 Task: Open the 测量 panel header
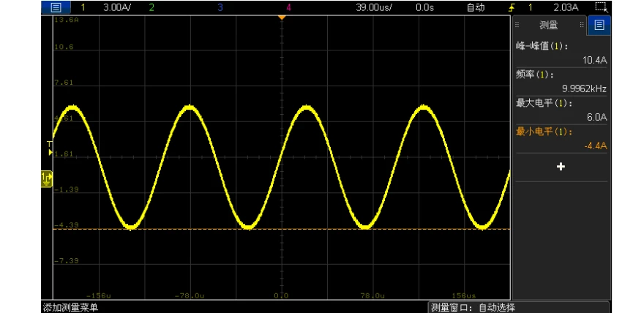pos(549,26)
